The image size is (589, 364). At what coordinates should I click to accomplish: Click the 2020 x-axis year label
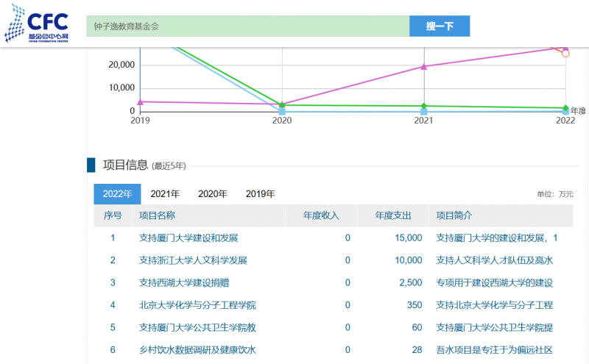coord(282,121)
